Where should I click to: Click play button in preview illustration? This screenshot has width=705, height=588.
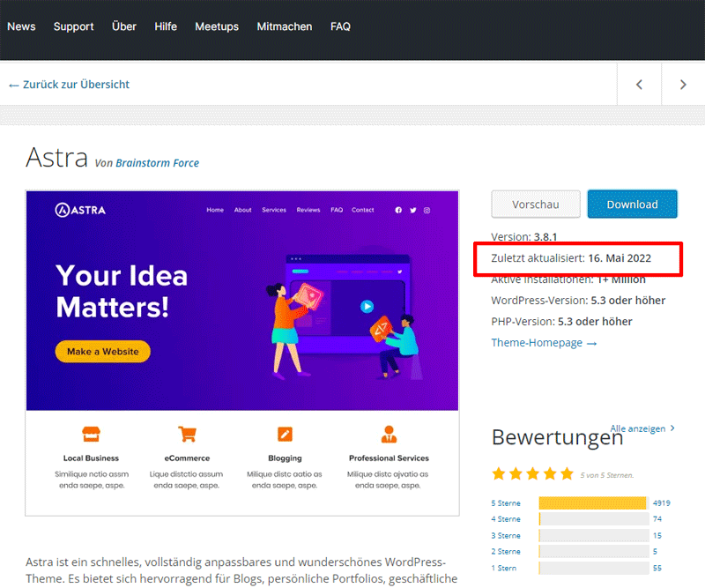(367, 307)
